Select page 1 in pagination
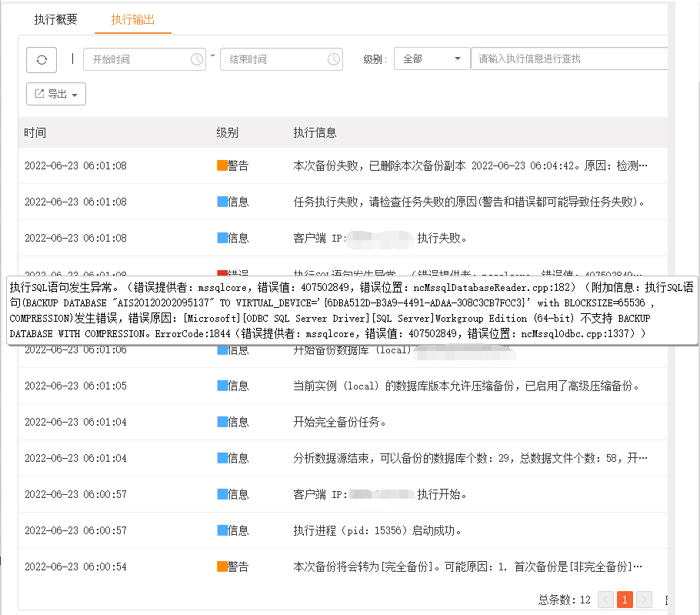Screen dimensions: 700x615 coord(625,600)
